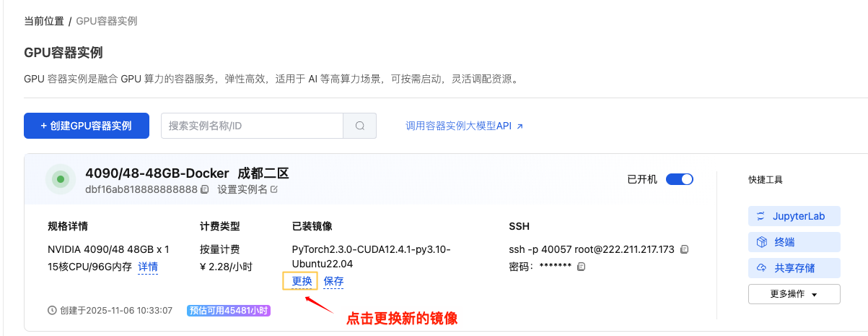Click the 4090/48-48GB-Docker instance title
The width and height of the screenshot is (868, 336).
tap(157, 173)
